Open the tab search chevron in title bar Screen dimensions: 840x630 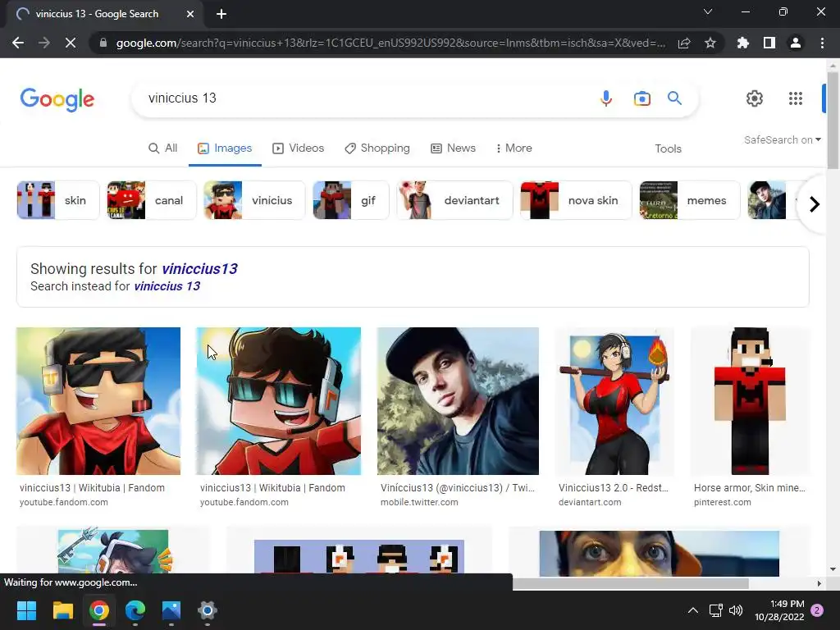click(x=708, y=11)
